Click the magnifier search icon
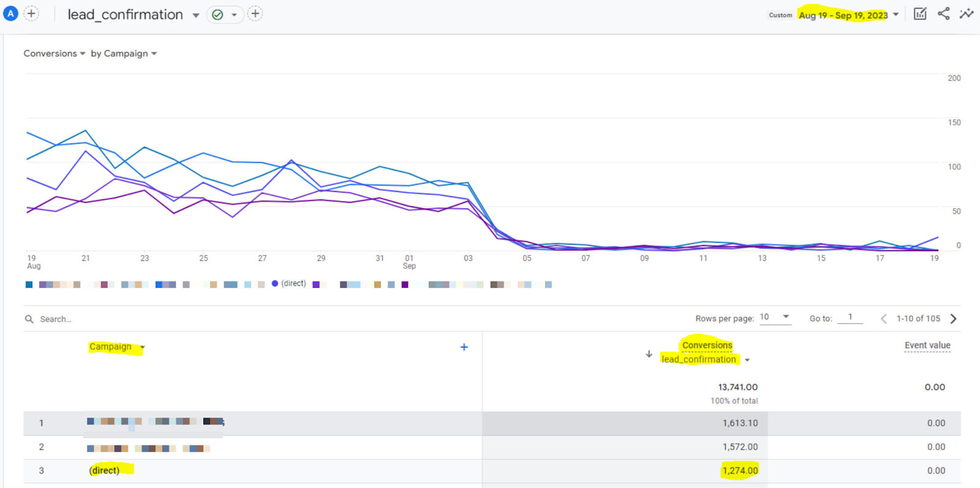The width and height of the screenshot is (980, 488). [29, 319]
